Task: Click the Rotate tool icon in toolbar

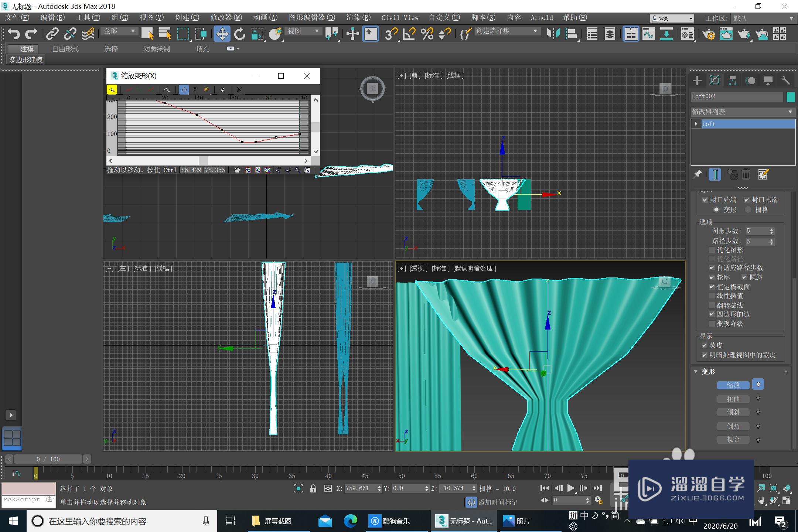Action: pos(238,33)
